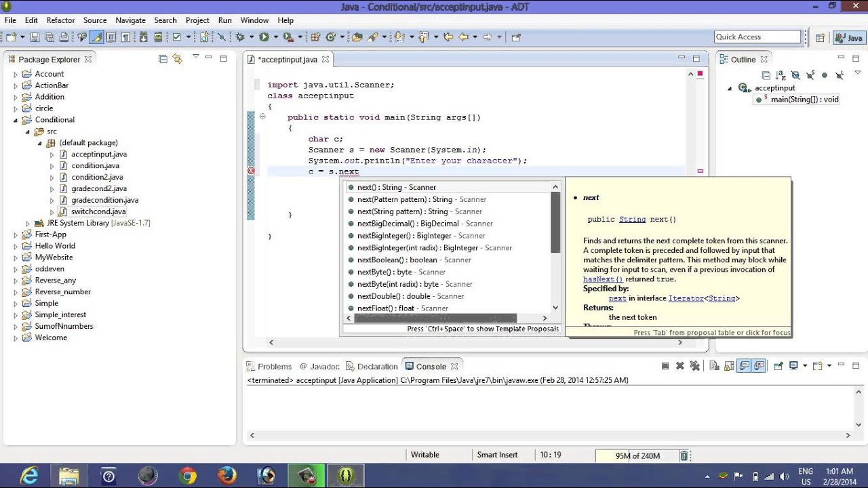The image size is (868, 488).
Task: Open Chrome from the taskbar
Action: (188, 476)
